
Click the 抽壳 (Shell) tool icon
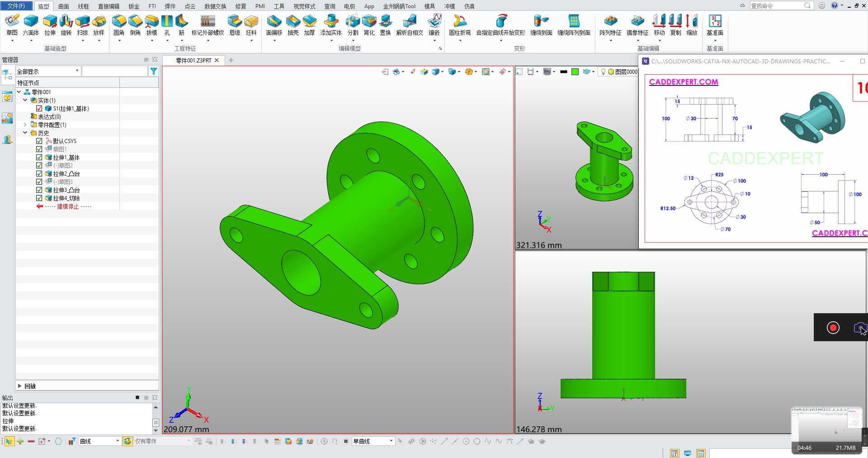(x=293, y=25)
